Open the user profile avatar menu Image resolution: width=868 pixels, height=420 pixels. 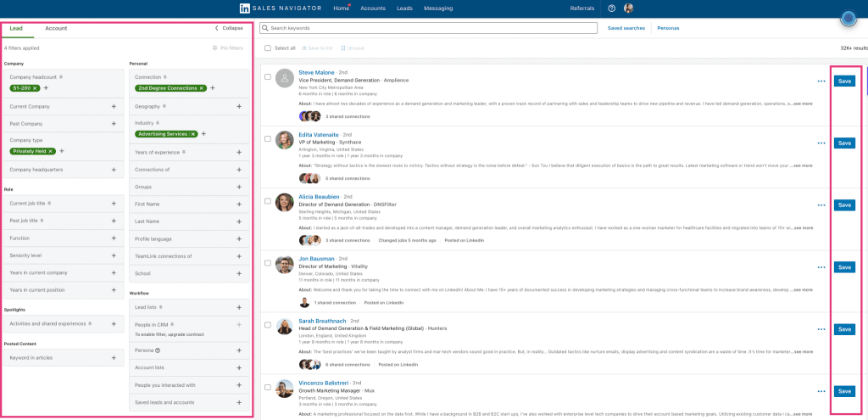628,8
